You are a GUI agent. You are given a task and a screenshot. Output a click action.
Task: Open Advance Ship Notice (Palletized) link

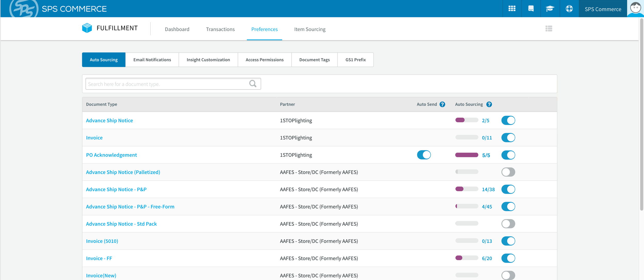123,172
